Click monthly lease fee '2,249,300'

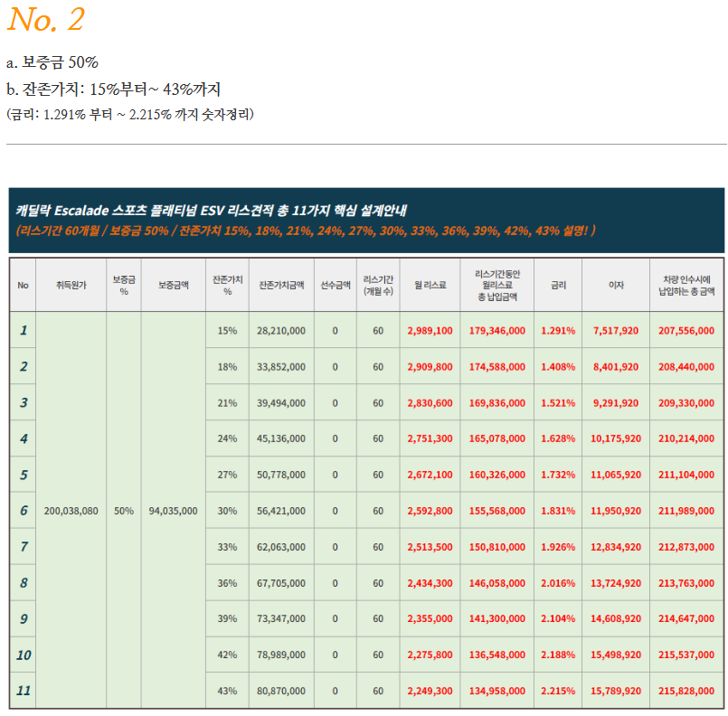click(x=430, y=691)
